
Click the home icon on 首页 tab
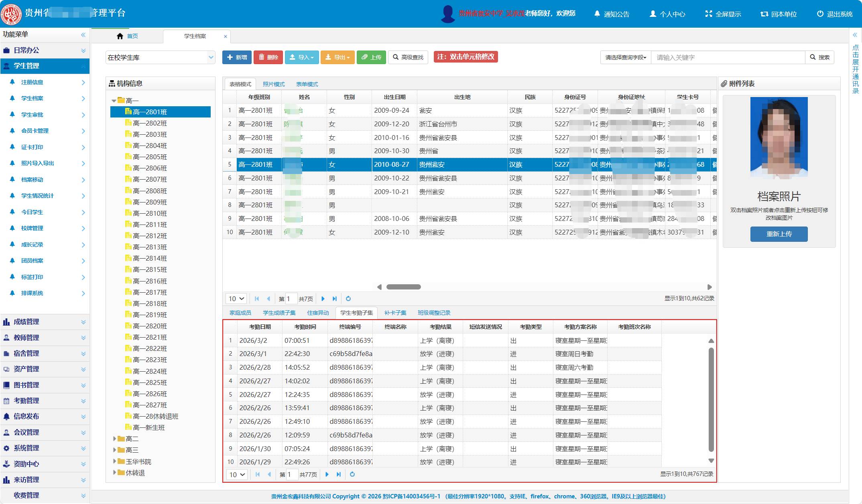tap(120, 36)
